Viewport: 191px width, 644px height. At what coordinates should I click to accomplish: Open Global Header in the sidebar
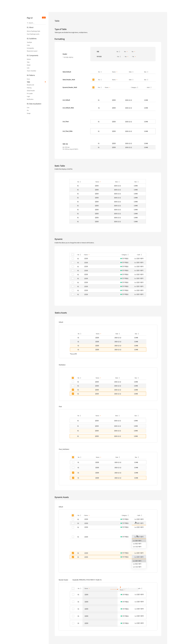(x=31, y=91)
